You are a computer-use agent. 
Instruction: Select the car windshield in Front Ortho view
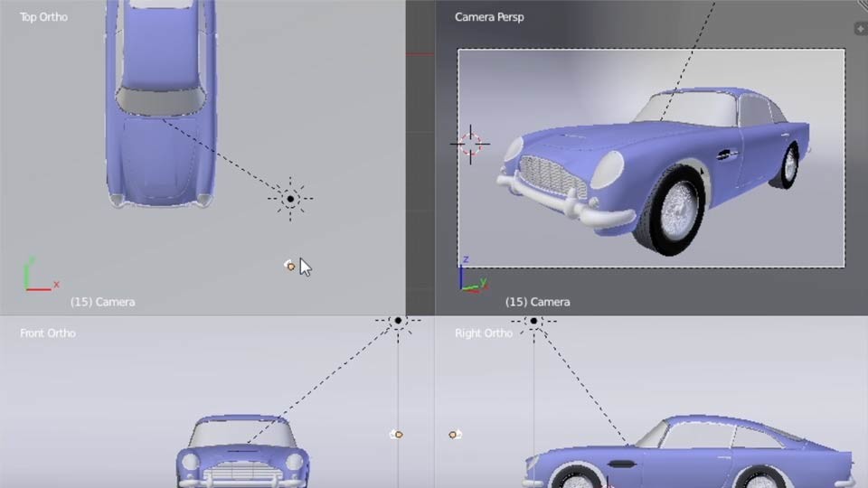pyautogui.click(x=241, y=433)
